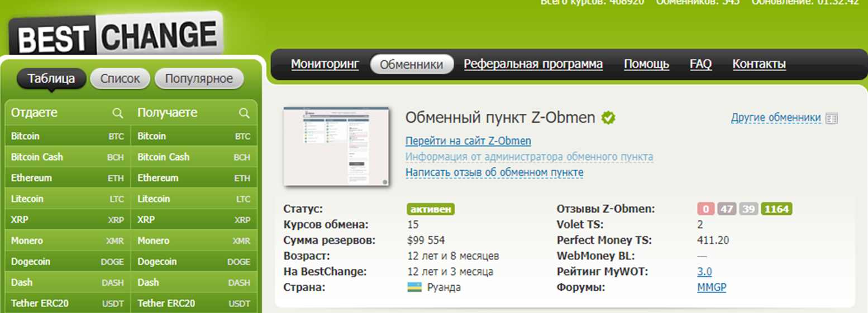Click the Обменный пункт Z-Obmen heading
The width and height of the screenshot is (868, 313).
(500, 118)
